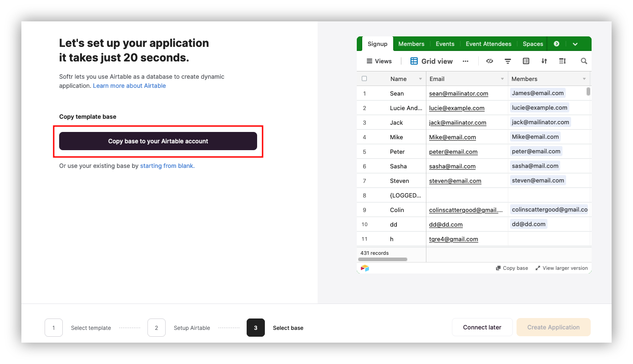Click the 431 records count

point(375,253)
